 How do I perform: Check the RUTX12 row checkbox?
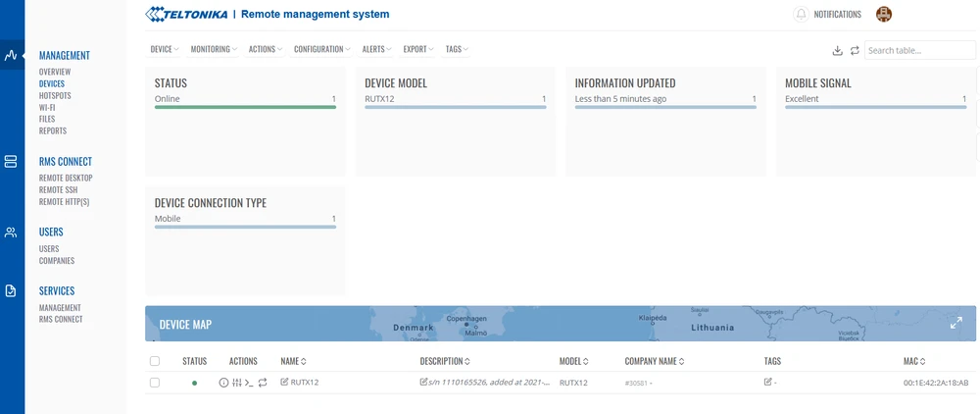pos(155,383)
